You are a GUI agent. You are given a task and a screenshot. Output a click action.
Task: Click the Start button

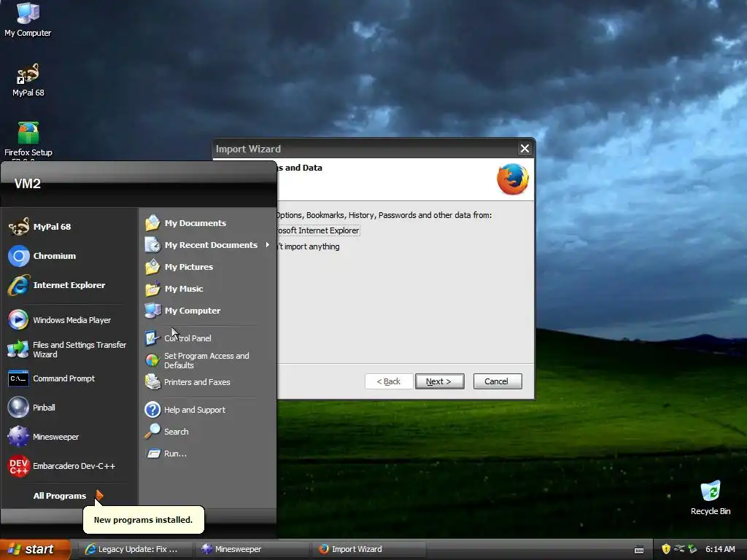[35, 549]
